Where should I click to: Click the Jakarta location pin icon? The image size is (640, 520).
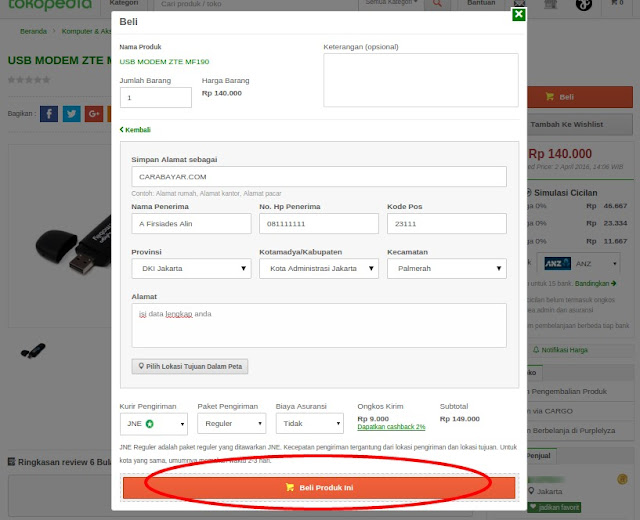[x=531, y=491]
